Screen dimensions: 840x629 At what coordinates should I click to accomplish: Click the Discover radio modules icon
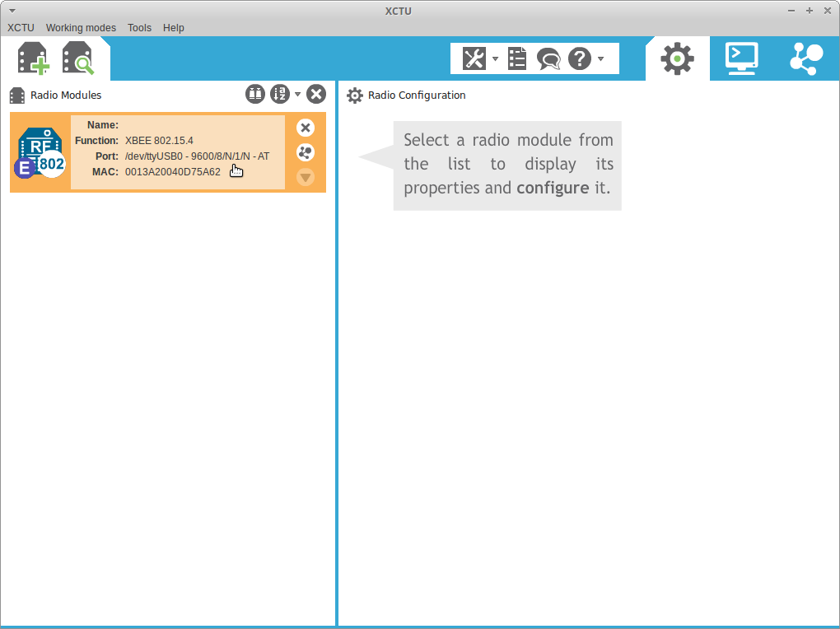[x=78, y=58]
